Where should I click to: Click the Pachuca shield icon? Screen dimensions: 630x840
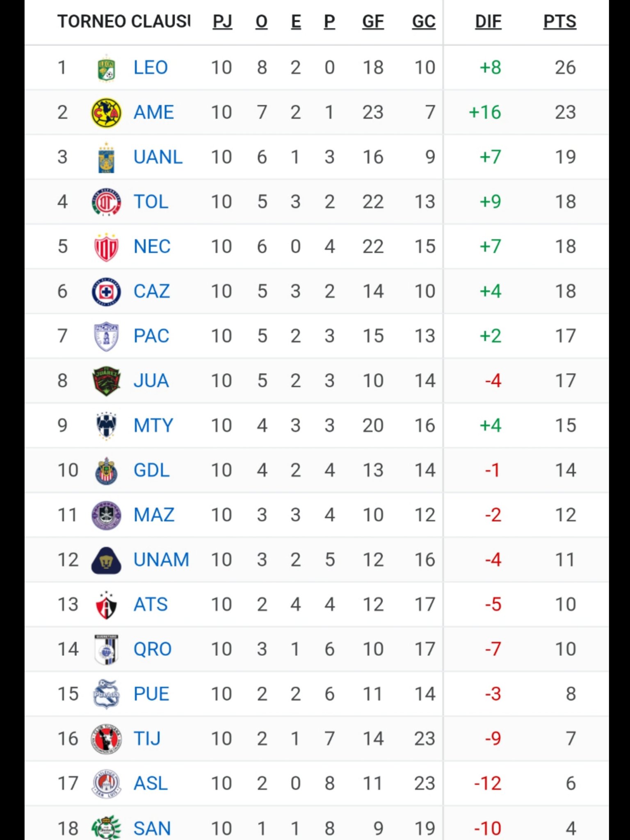(x=106, y=336)
